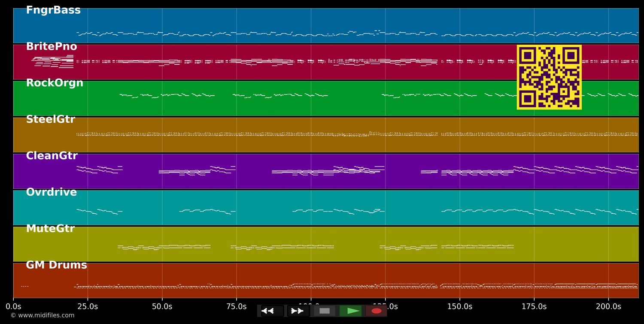Seek to the 200.0s timeline position
The height and width of the screenshot is (324, 644).
pyautogui.click(x=608, y=306)
